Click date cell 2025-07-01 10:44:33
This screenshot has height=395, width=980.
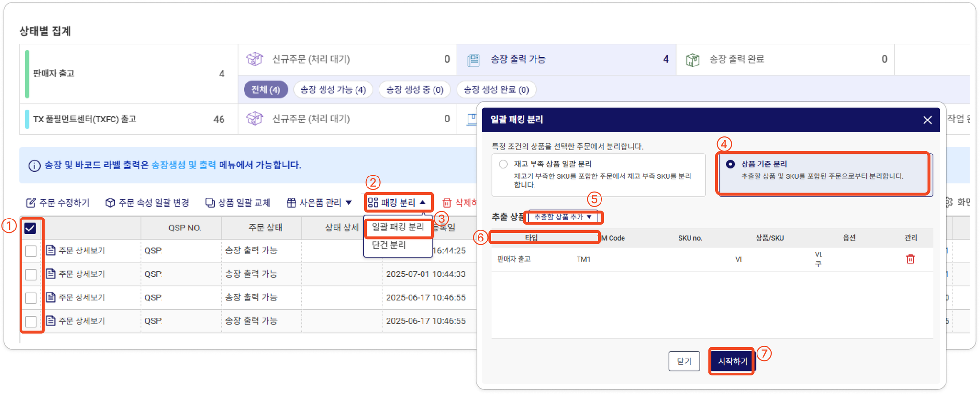(426, 274)
